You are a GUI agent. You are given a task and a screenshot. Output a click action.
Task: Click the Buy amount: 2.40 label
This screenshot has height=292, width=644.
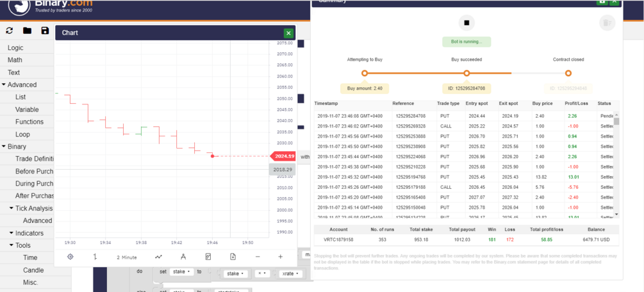click(365, 88)
